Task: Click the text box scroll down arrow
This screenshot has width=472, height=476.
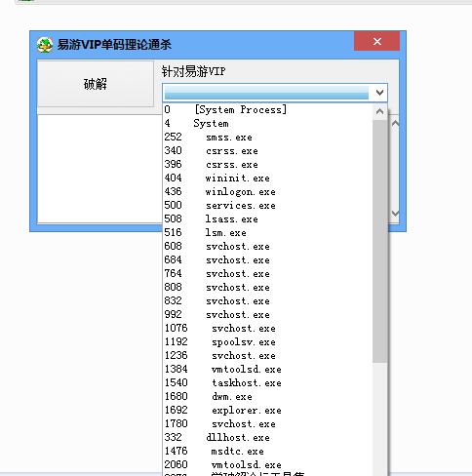Action: [395, 214]
